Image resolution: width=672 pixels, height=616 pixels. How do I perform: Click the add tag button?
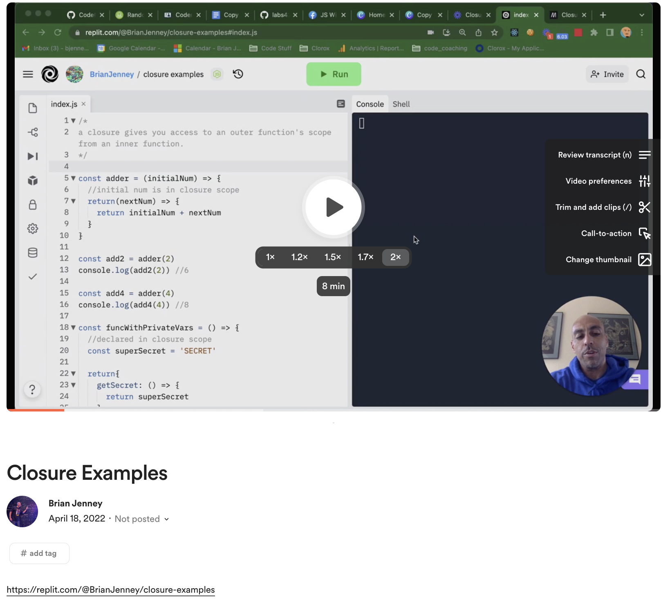tap(39, 553)
